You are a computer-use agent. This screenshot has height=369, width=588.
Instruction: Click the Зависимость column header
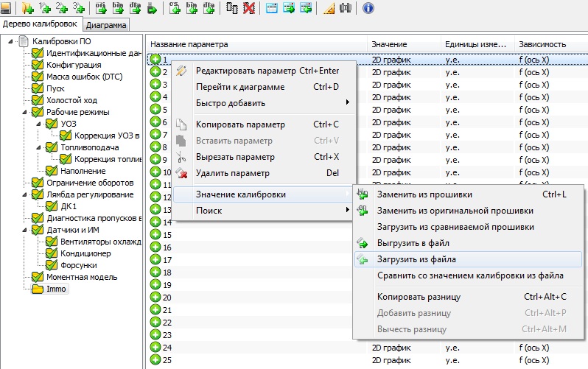(x=542, y=45)
